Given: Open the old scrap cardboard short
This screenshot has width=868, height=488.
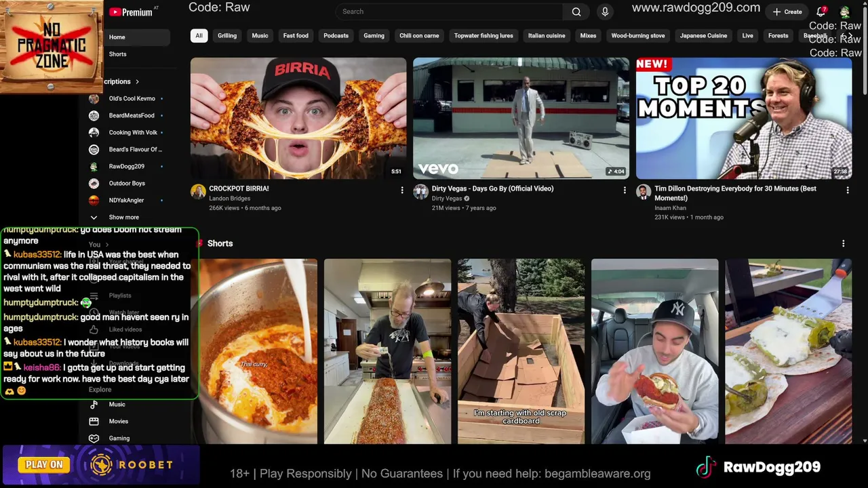Looking at the screenshot, I should coord(521,351).
